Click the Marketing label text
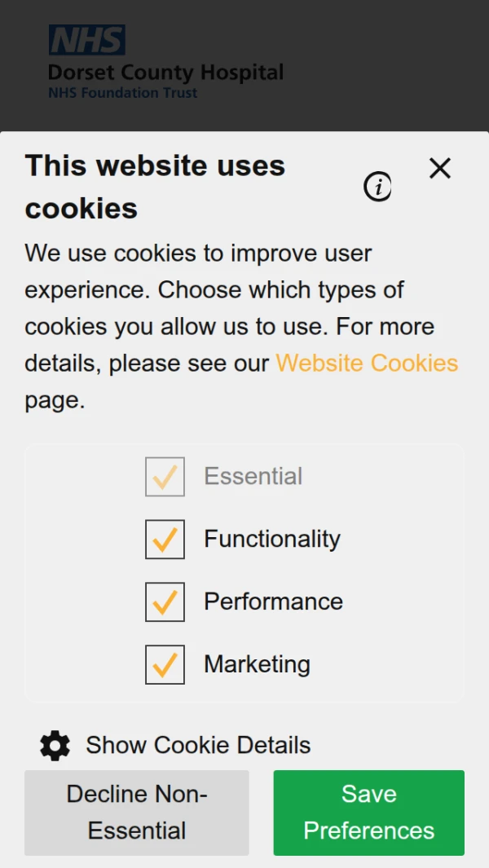Screen dimensions: 489x868 point(257,664)
